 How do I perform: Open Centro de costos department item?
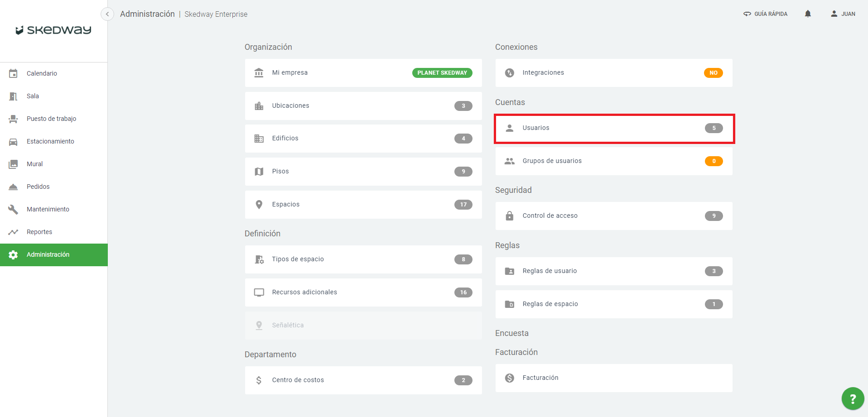point(363,380)
